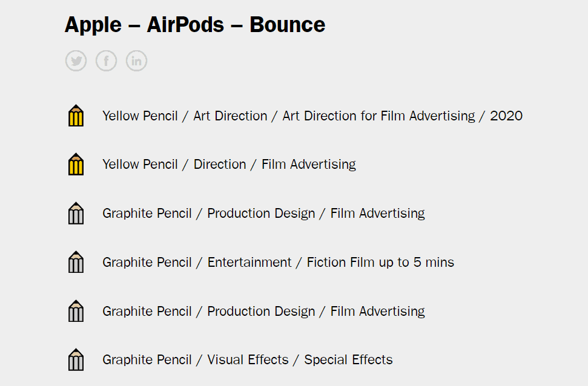
Task: Share the page on Twitter
Action: pos(76,61)
